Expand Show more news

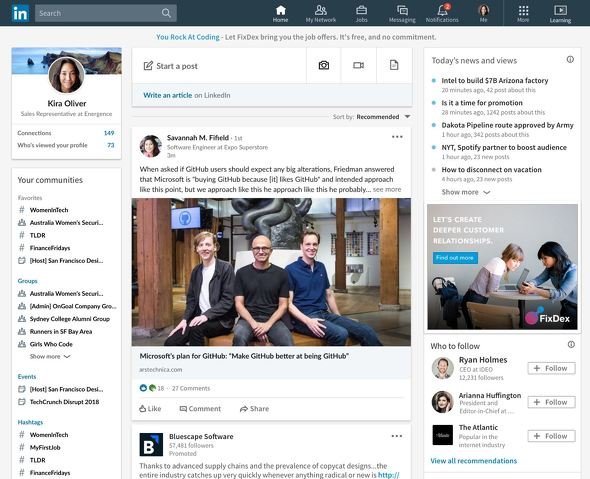click(466, 192)
